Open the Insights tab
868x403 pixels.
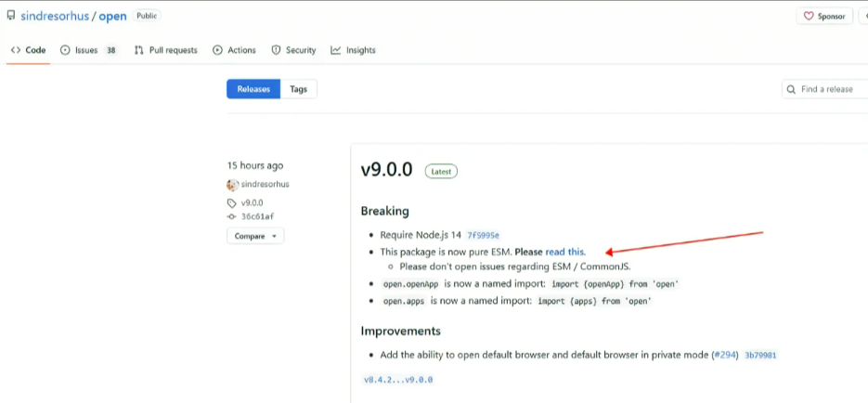(353, 50)
